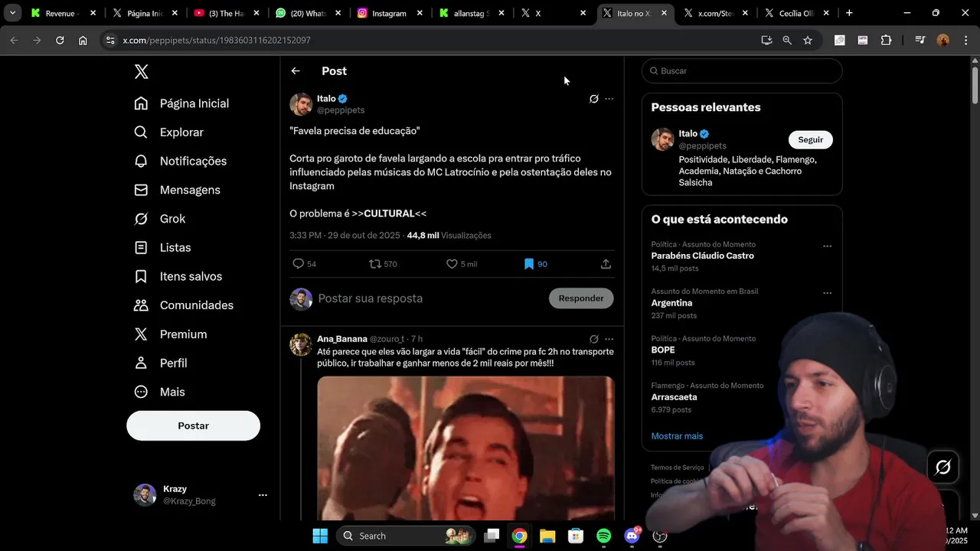Open Italo in Pessoas relevantes
Viewport: 980px width, 551px height.
coord(688,134)
